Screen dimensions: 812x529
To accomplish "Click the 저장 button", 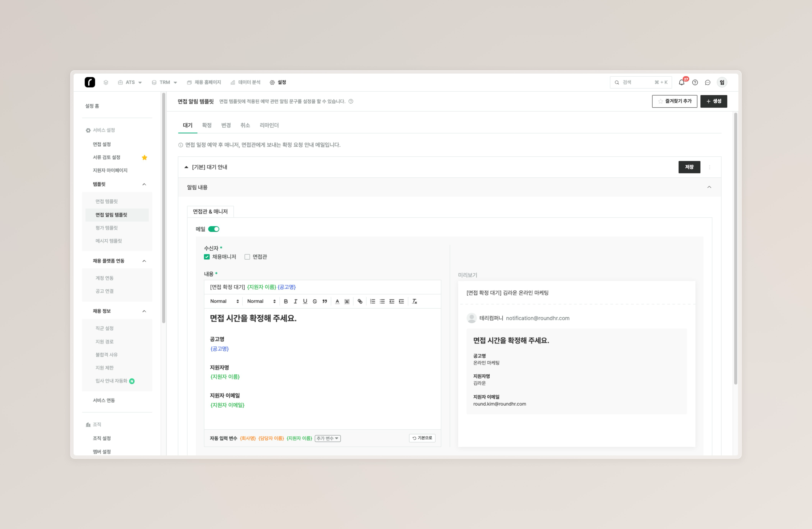I will (x=689, y=167).
